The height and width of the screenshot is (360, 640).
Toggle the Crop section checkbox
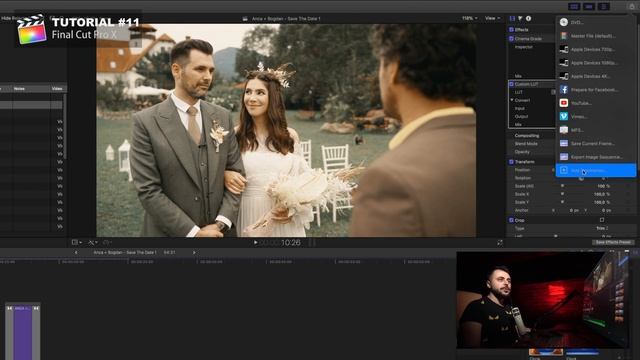(511, 220)
